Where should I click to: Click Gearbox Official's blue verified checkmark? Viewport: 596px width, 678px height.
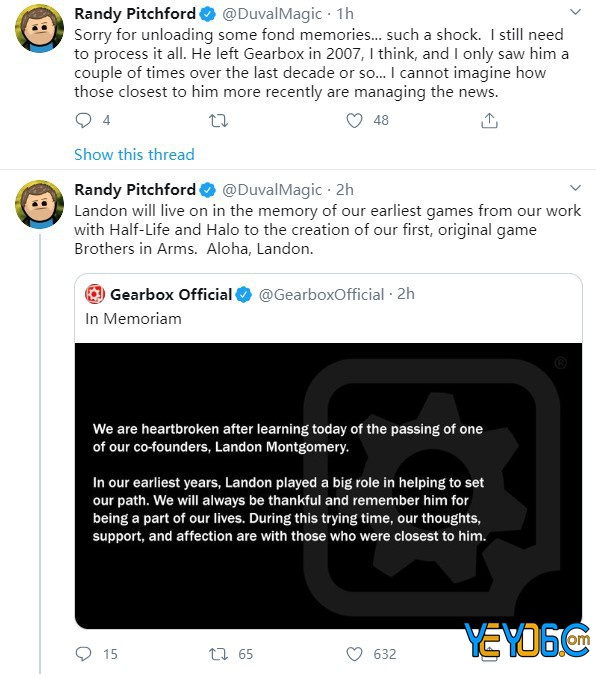pyautogui.click(x=244, y=295)
